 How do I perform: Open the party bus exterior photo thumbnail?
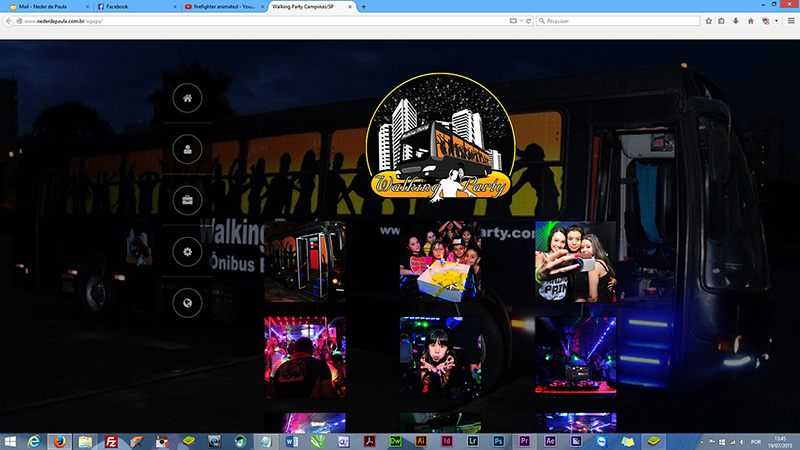(x=305, y=262)
